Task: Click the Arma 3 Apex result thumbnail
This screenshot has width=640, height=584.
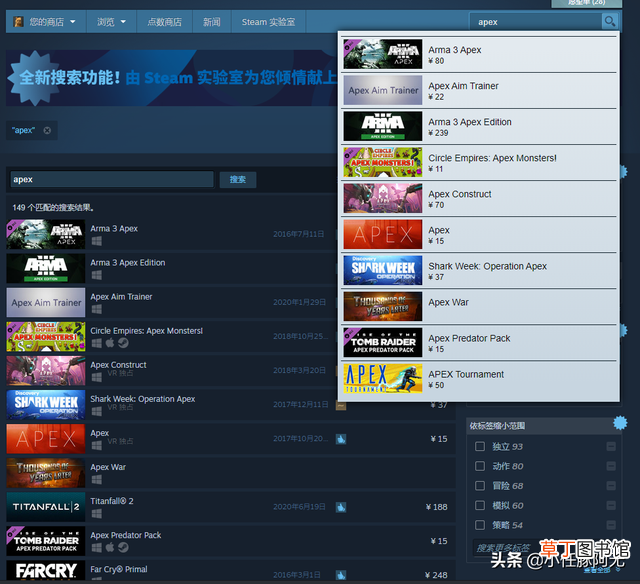Action: 46,234
